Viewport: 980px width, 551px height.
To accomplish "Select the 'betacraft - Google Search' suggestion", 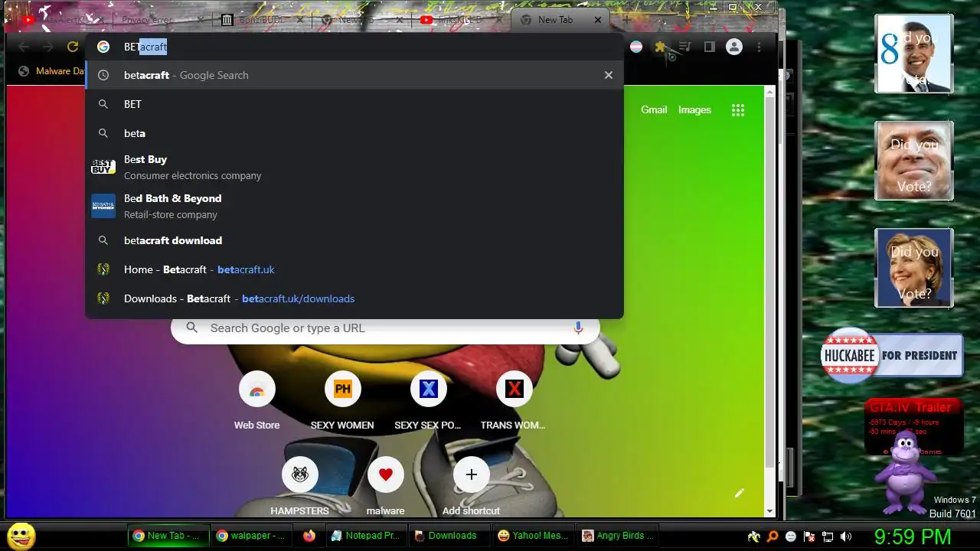I will coord(354,75).
